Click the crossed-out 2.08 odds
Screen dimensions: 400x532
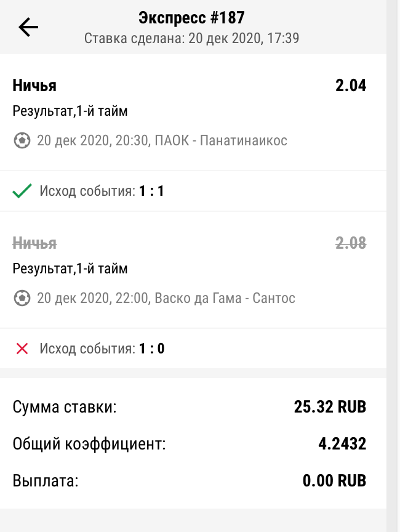[350, 243]
